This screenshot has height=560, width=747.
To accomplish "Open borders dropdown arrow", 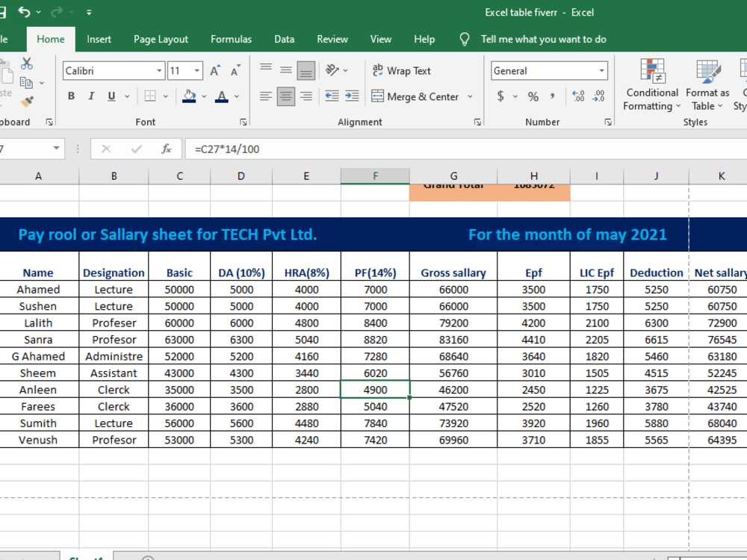I will [x=166, y=96].
